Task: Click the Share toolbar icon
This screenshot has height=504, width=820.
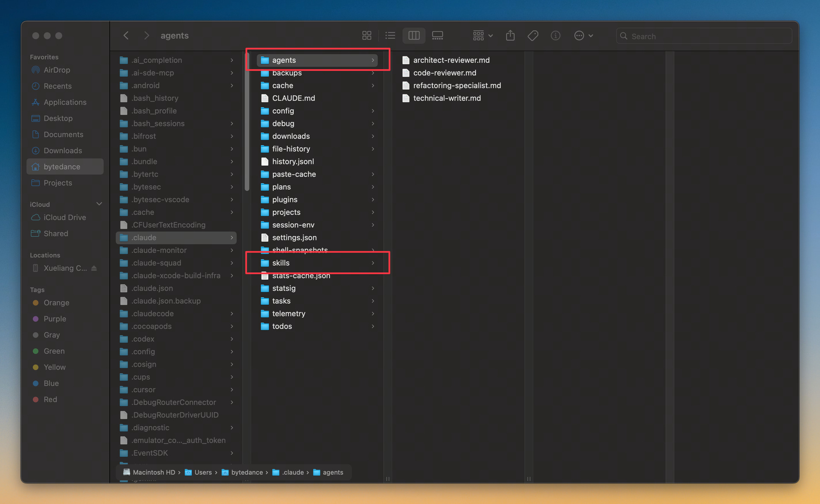Action: coord(510,36)
